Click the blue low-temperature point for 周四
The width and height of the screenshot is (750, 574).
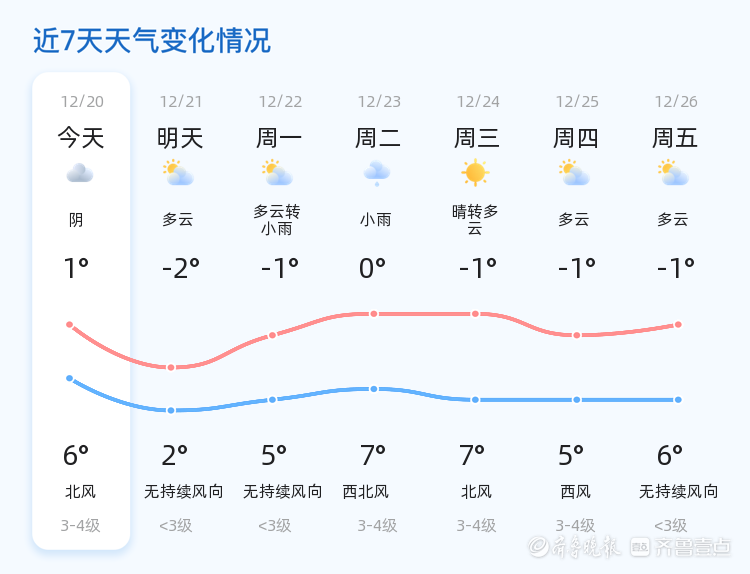click(x=577, y=400)
